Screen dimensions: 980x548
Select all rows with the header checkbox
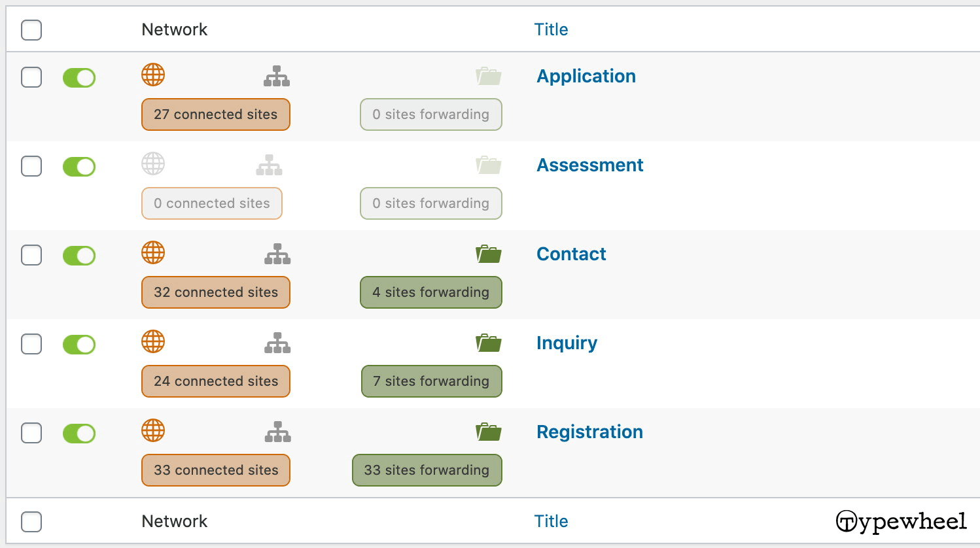pyautogui.click(x=31, y=29)
